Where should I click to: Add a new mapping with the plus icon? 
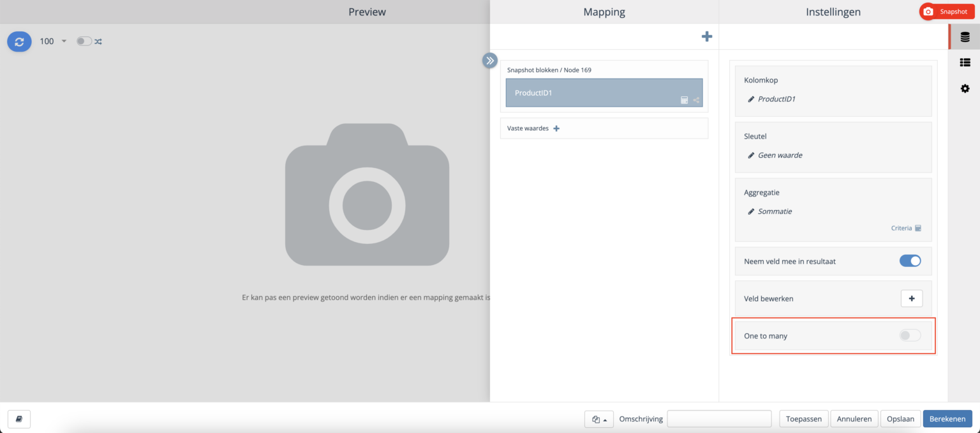point(706,37)
